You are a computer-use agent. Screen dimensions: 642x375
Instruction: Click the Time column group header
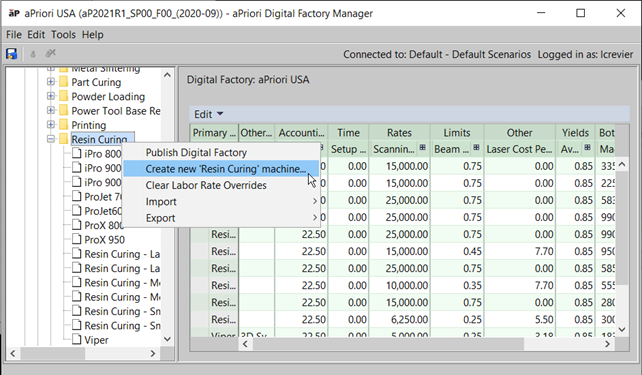348,133
